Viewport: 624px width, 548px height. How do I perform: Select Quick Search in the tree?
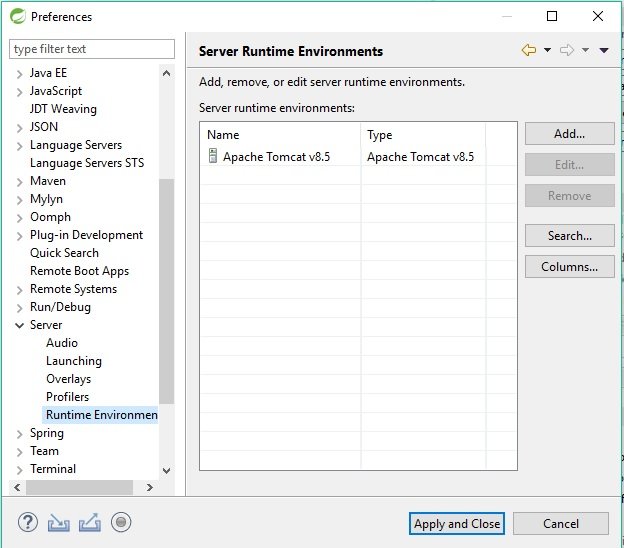click(x=64, y=253)
